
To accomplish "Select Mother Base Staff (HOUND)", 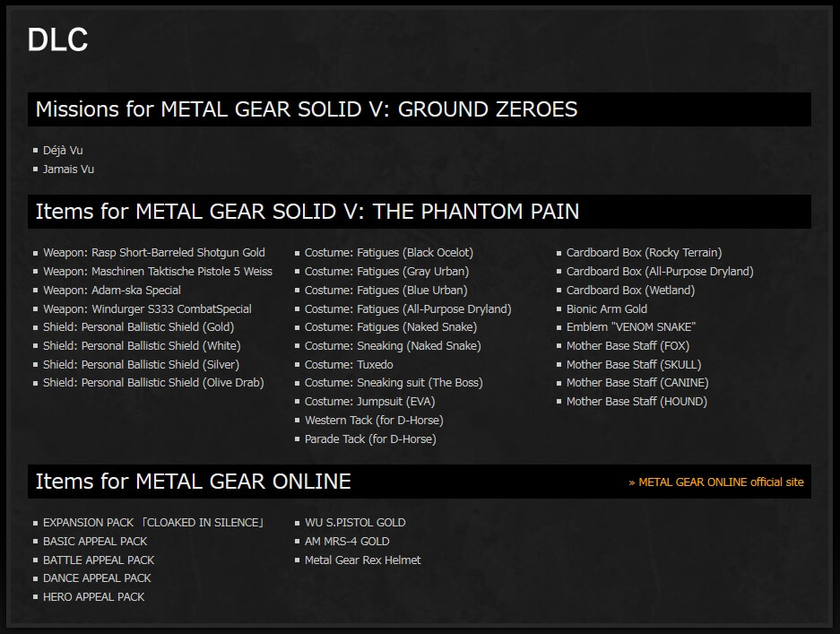I will click(x=636, y=402).
